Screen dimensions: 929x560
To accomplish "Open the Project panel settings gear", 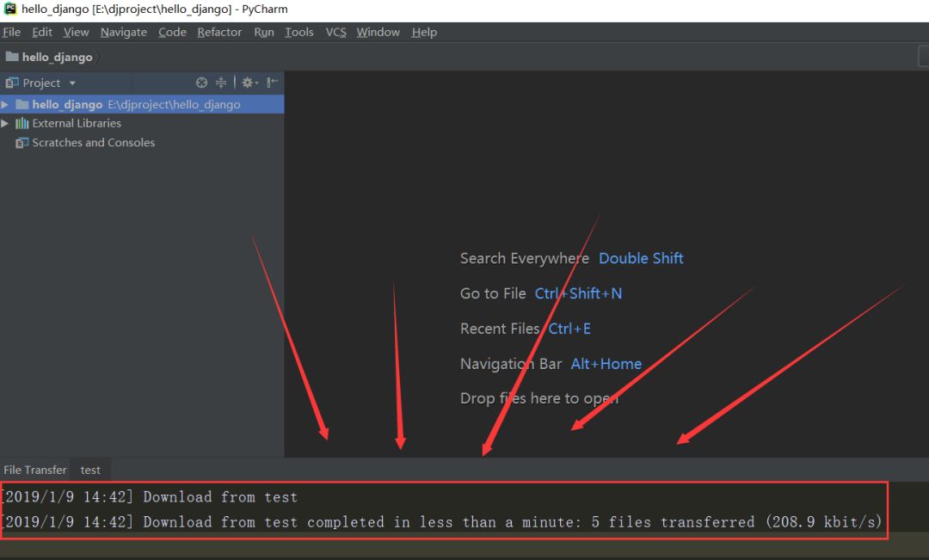I will [248, 82].
